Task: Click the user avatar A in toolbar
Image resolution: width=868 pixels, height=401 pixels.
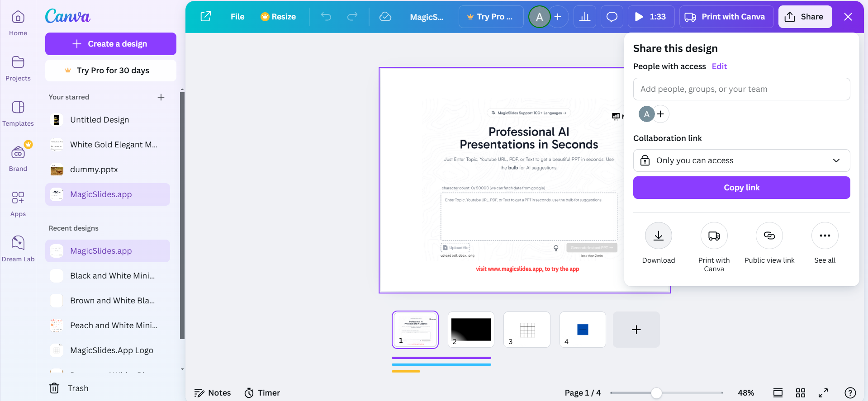Action: click(x=540, y=17)
